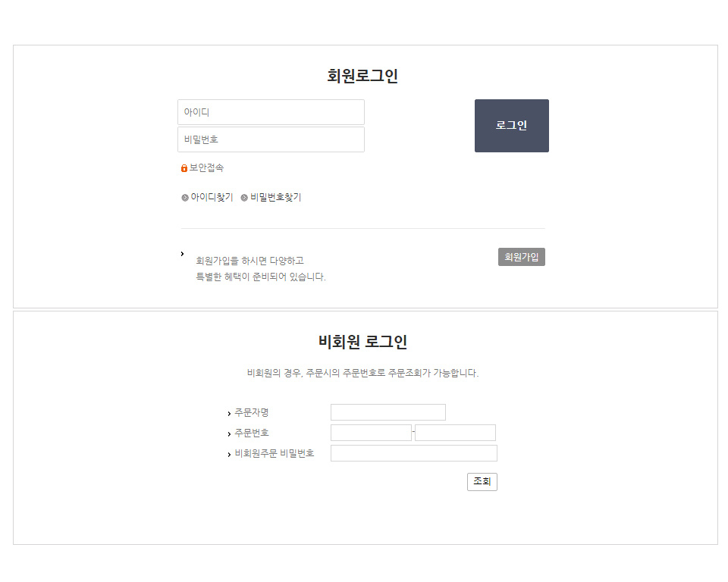Image resolution: width=728 pixels, height=582 pixels.
Task: Click the round arrow icon before 아이디찾기
Action: [x=185, y=198]
